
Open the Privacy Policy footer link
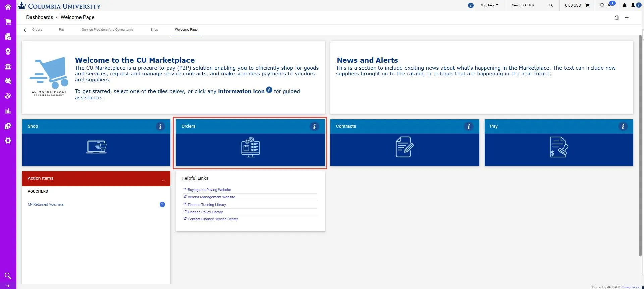630,287
